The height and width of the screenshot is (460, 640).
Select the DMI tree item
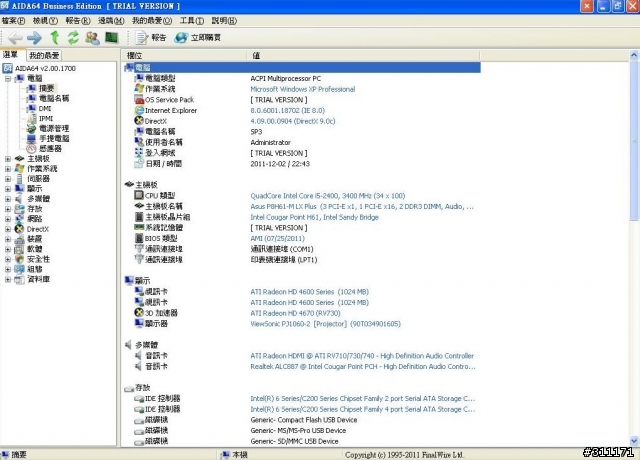[x=45, y=109]
